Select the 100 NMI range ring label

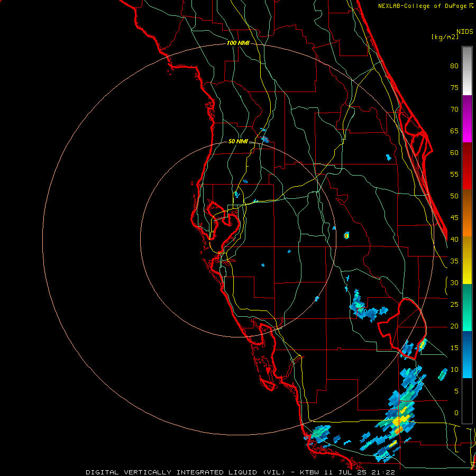238,43
